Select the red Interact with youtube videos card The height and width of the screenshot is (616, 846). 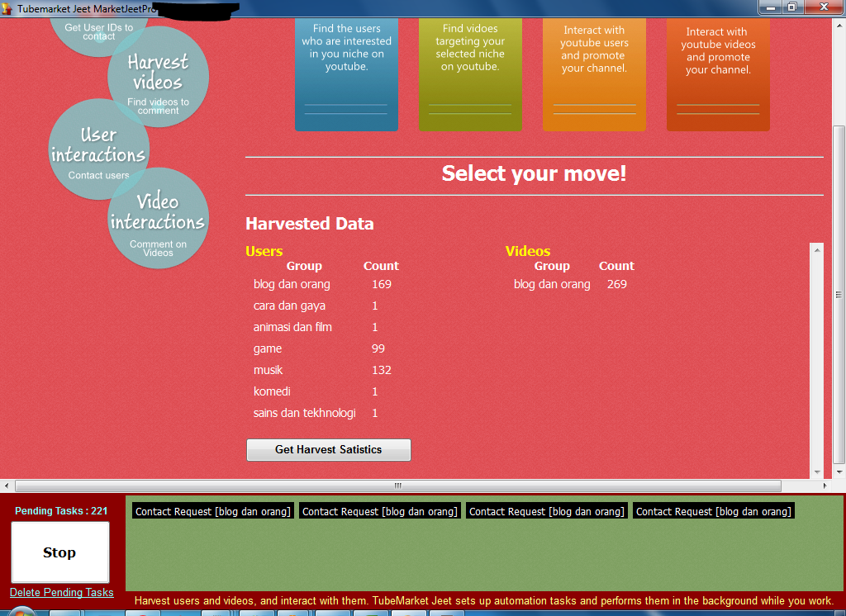click(718, 73)
